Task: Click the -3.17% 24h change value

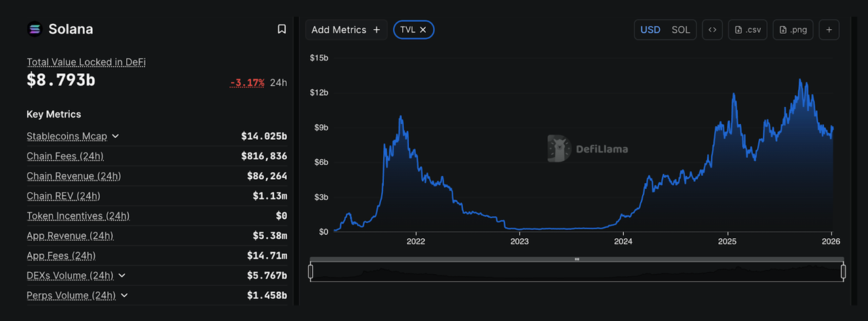Action: click(x=248, y=83)
